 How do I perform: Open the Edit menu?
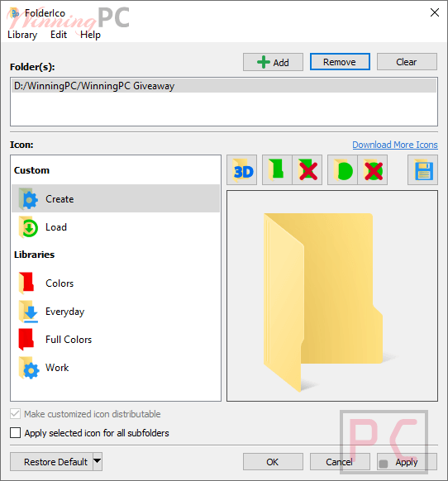[59, 35]
